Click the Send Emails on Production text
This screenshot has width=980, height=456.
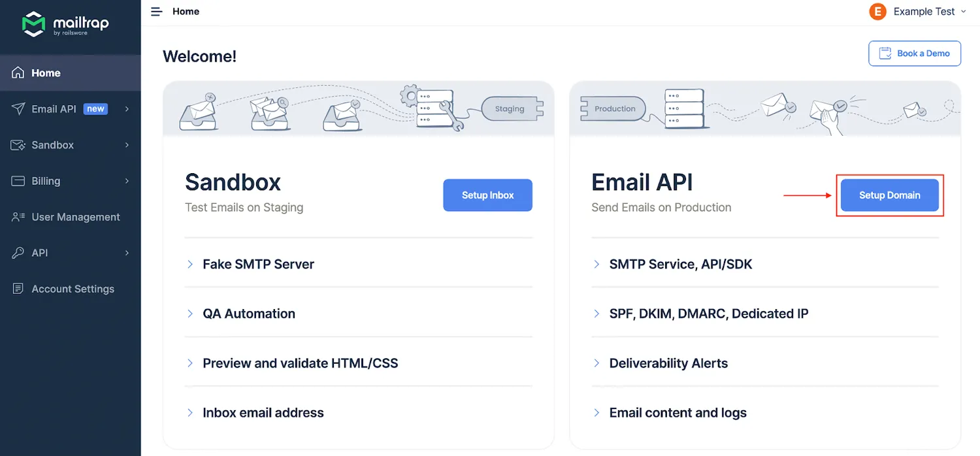pos(661,208)
